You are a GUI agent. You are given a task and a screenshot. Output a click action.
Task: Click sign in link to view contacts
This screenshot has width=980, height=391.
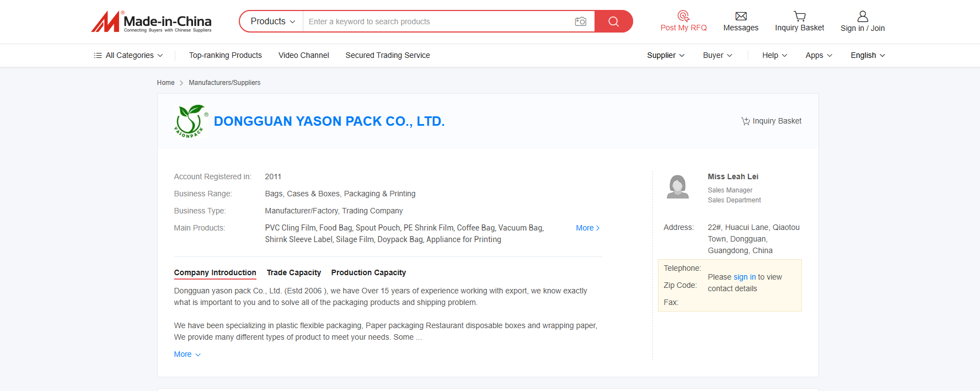pos(745,277)
